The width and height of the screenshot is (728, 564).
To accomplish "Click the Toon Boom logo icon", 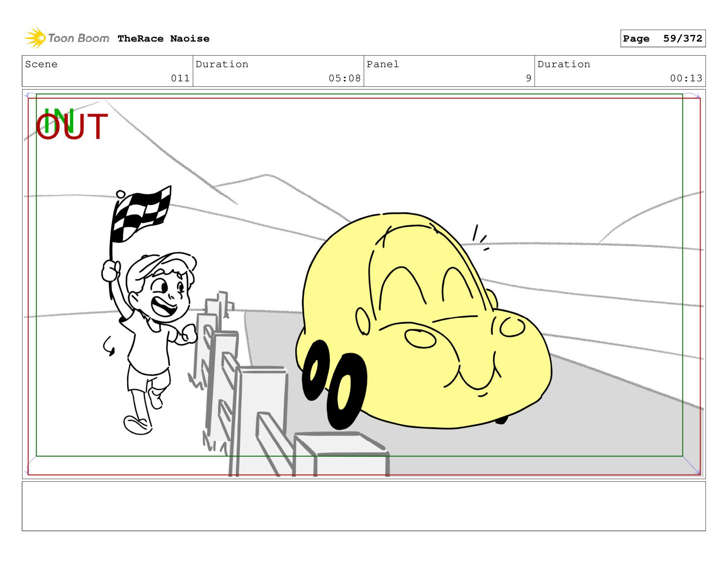I will tap(35, 38).
